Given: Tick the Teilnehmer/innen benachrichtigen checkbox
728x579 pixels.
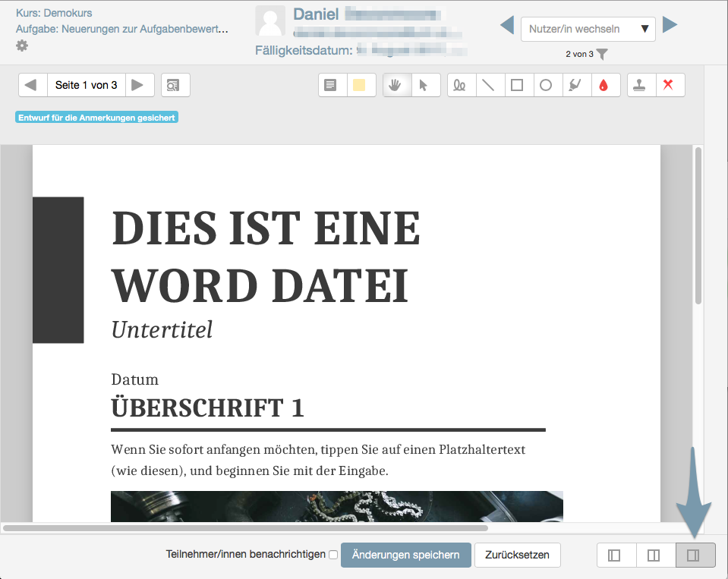Looking at the screenshot, I should click(x=332, y=555).
